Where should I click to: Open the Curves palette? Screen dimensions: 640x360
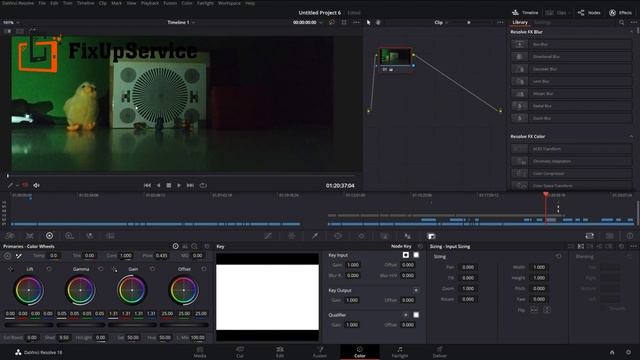click(x=268, y=236)
